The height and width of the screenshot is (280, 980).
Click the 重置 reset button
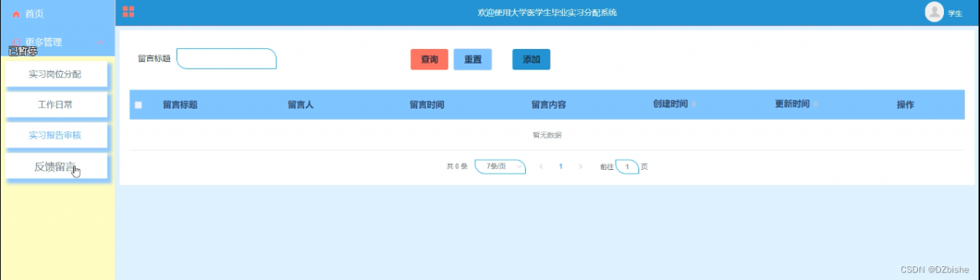point(473,59)
